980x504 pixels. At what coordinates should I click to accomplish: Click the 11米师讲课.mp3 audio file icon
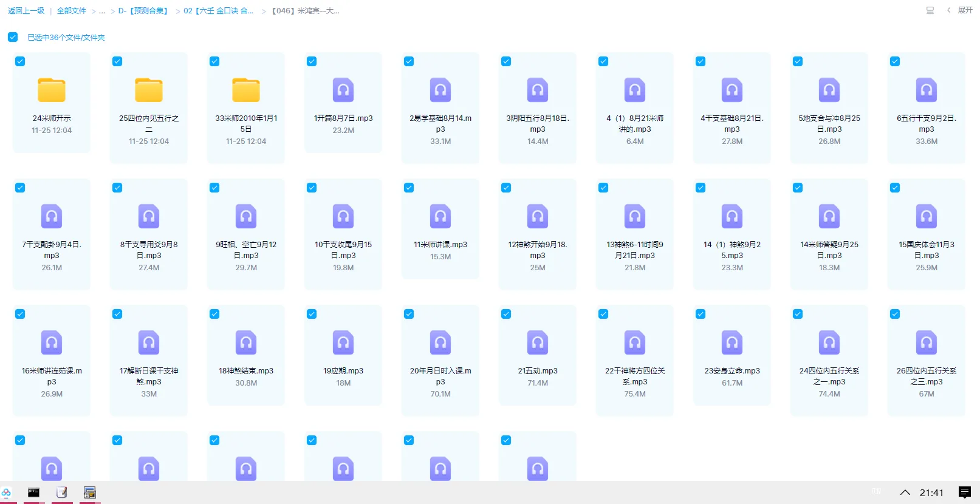pyautogui.click(x=440, y=216)
